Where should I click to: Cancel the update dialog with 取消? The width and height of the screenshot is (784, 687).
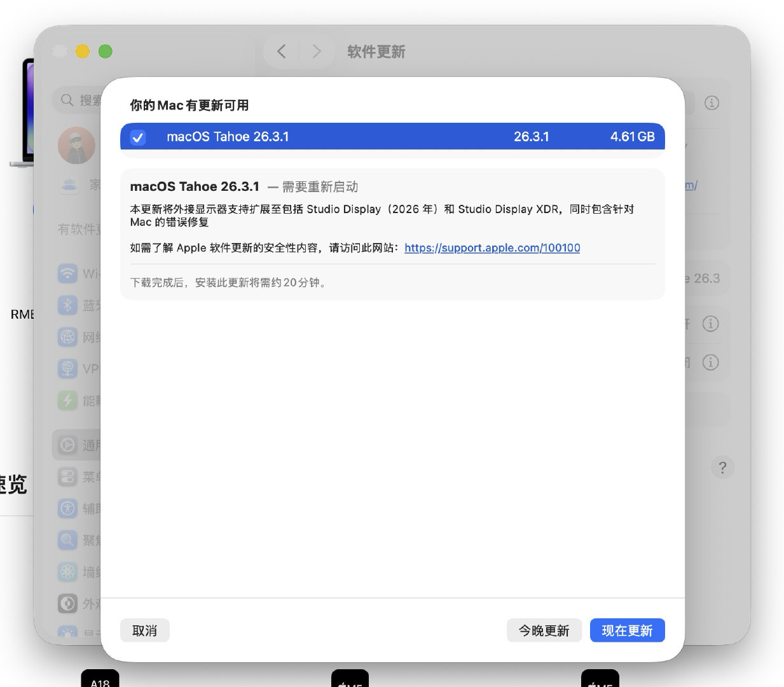pos(144,630)
